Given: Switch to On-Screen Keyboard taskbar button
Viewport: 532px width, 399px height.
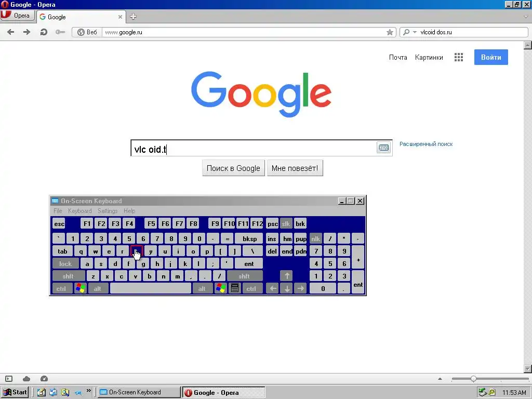Looking at the screenshot, I should click(139, 393).
